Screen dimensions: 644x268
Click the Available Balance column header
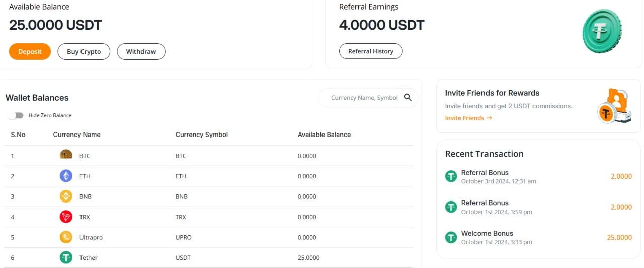coord(324,135)
